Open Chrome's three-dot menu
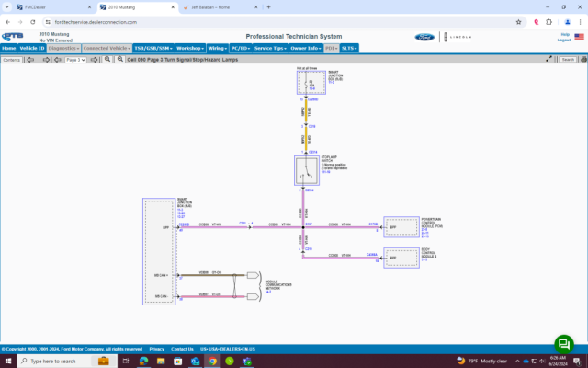588x368 pixels. click(x=580, y=22)
